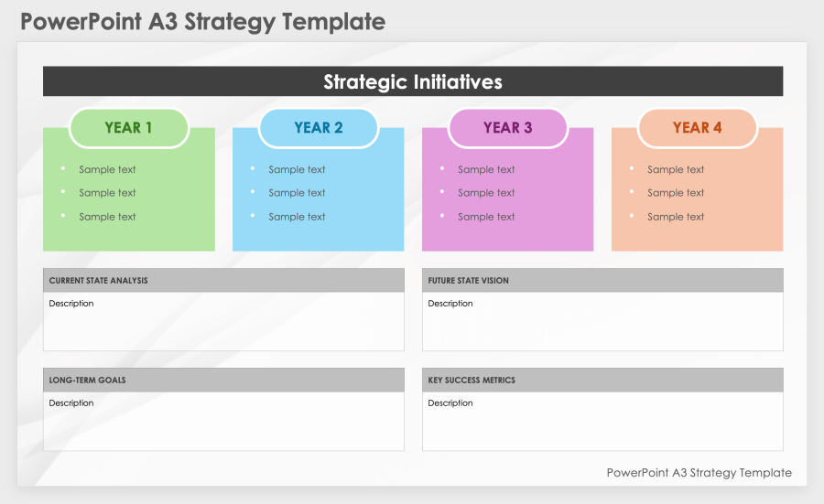Select the YEAR 4 orange pill label
The image size is (824, 504).
(698, 128)
